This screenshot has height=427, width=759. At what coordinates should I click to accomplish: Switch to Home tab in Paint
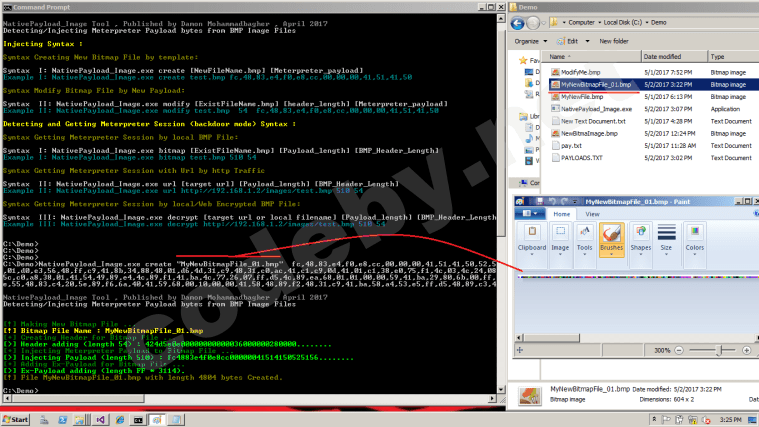click(562, 214)
